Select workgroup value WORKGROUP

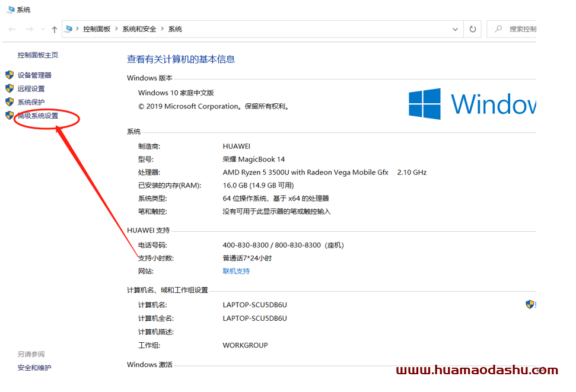[x=245, y=345]
